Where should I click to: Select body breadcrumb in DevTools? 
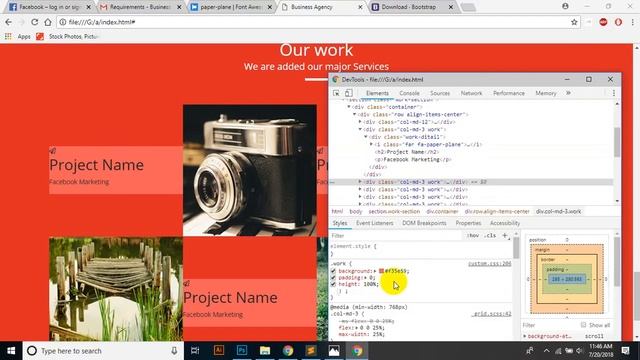[x=356, y=211]
